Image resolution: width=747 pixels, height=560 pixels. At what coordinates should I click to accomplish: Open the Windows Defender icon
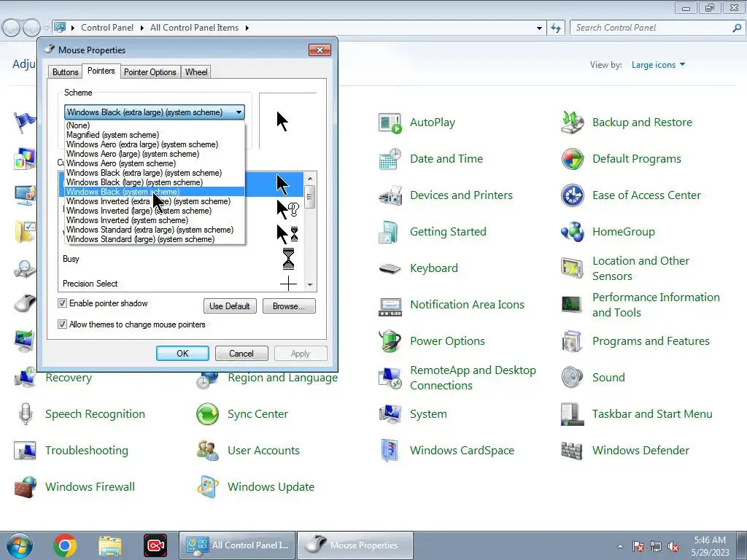pos(572,451)
